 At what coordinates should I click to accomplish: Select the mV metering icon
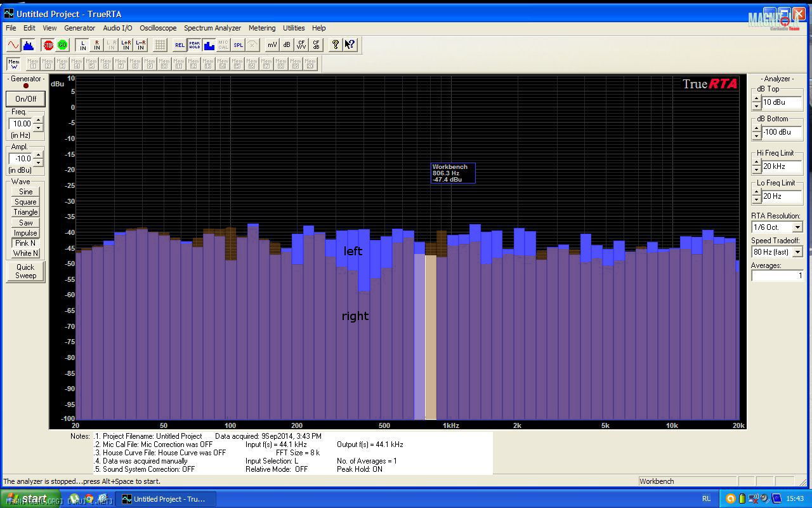(272, 44)
